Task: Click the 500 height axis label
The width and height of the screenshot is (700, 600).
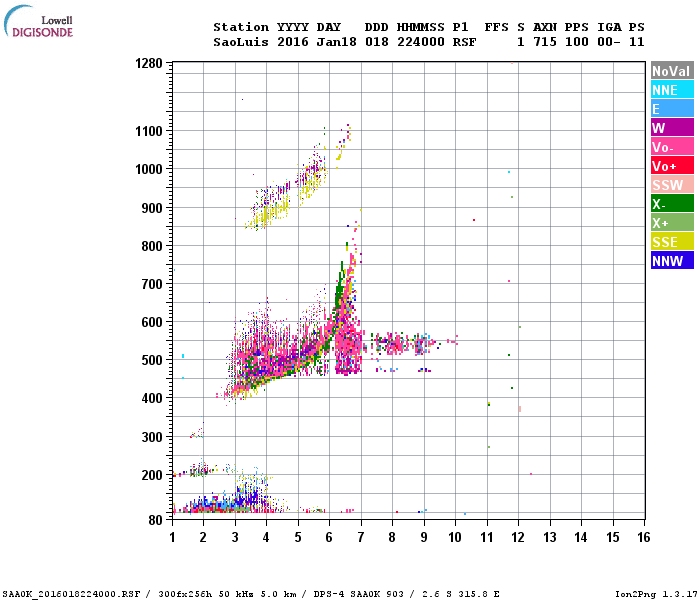Action: coord(152,360)
